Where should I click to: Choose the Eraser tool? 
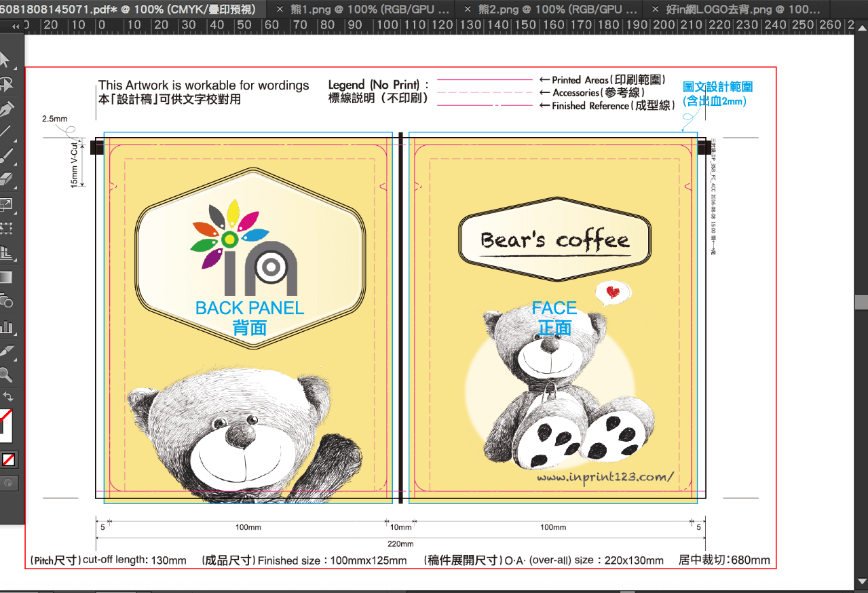pos(6,180)
